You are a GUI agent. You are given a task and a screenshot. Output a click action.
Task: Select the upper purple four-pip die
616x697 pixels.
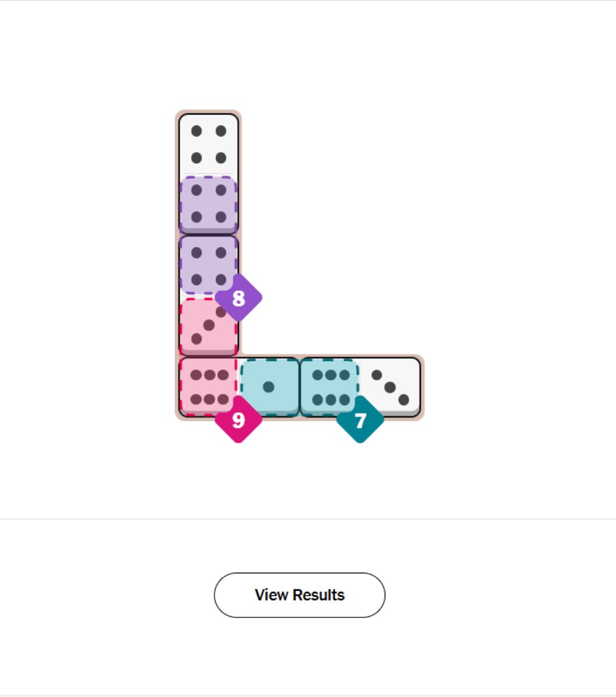[209, 204]
